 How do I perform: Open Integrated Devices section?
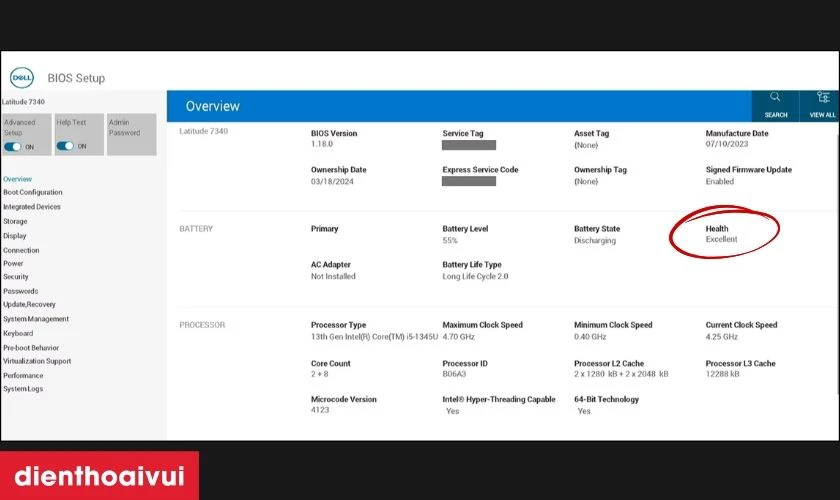click(x=32, y=206)
